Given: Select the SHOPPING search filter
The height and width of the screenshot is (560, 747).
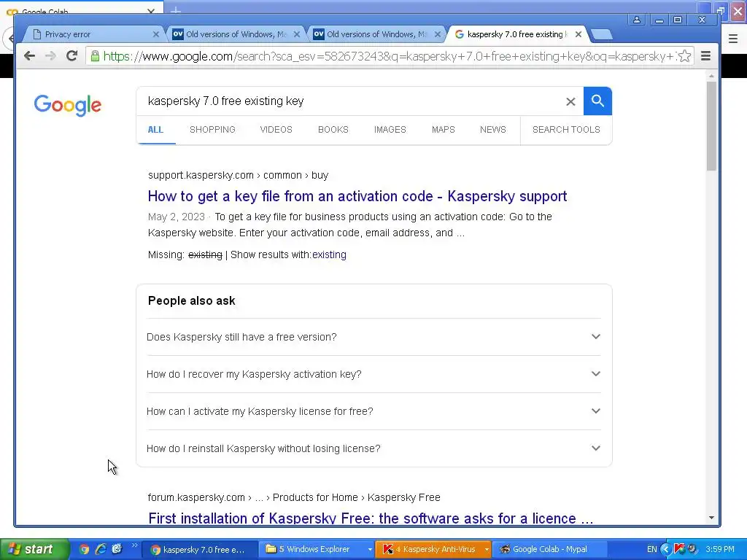Looking at the screenshot, I should pos(212,130).
